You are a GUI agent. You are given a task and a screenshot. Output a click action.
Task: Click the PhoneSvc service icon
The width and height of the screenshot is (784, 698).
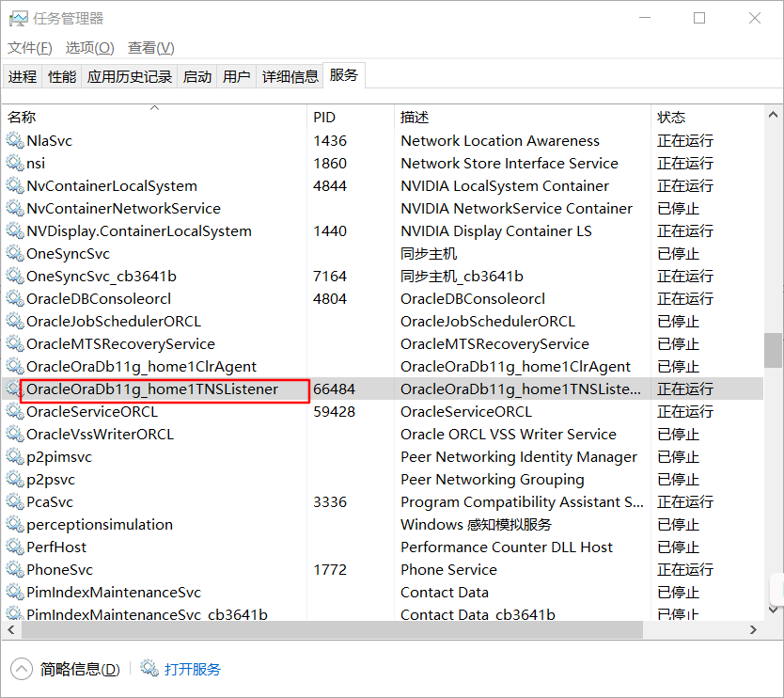[15, 569]
